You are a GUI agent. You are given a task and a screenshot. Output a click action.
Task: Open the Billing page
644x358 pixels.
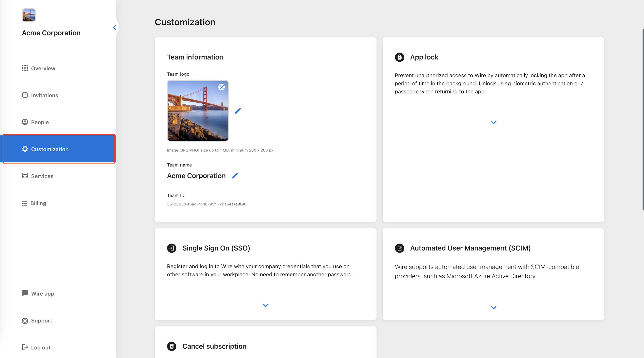(x=38, y=203)
